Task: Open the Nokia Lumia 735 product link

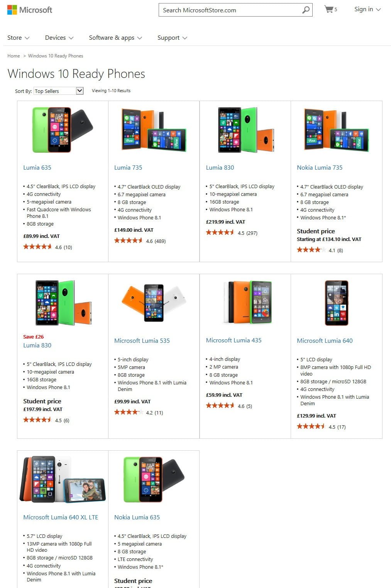Action: tap(320, 167)
